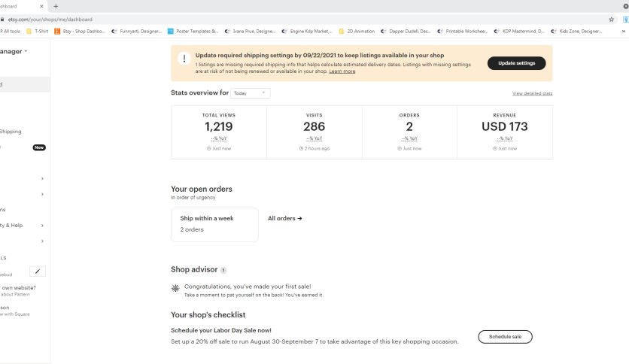Click the address bar URL field
This screenshot has height=364, width=629.
(305, 20)
